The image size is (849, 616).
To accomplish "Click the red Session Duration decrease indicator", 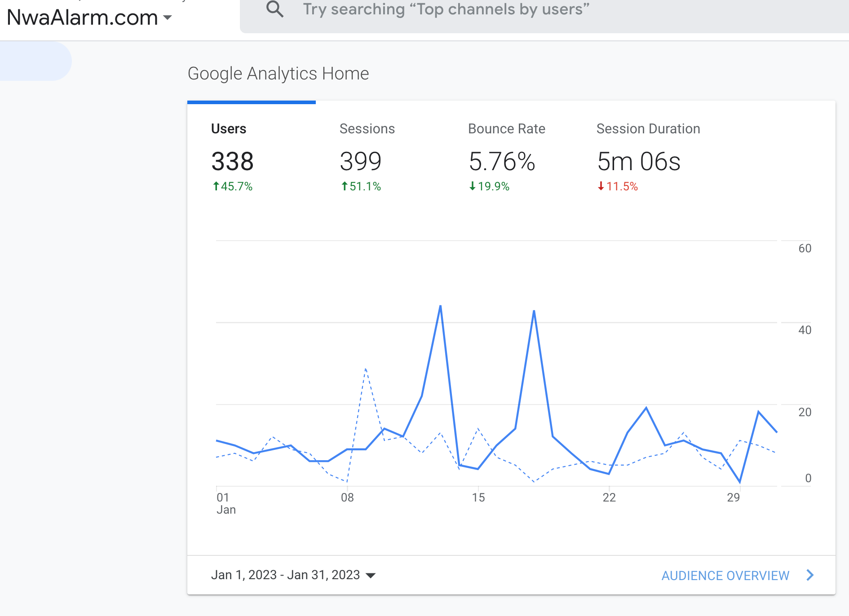I will [618, 186].
